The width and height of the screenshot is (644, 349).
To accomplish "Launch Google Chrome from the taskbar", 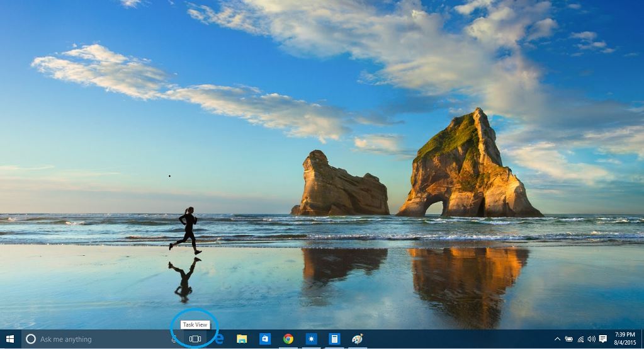I will (288, 339).
